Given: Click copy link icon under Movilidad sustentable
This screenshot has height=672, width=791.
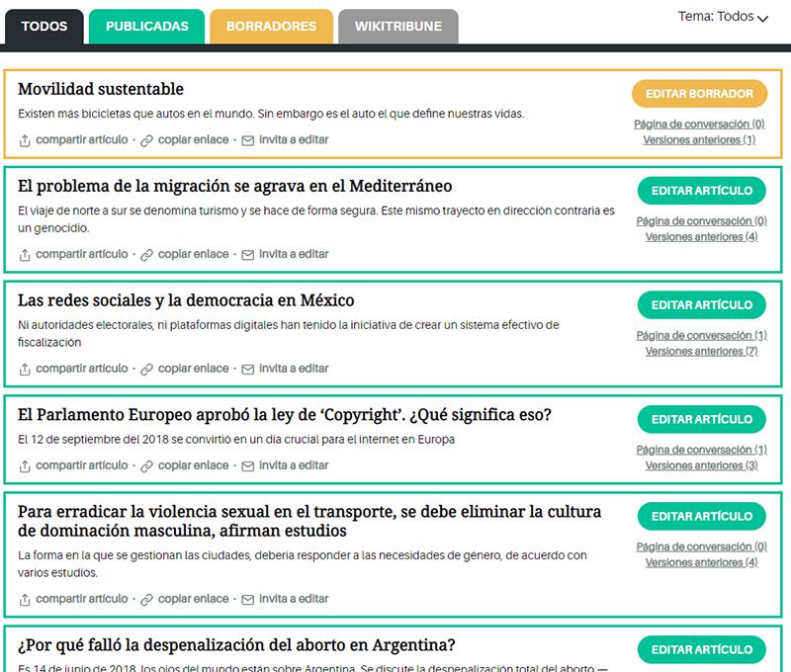Looking at the screenshot, I should [x=147, y=140].
